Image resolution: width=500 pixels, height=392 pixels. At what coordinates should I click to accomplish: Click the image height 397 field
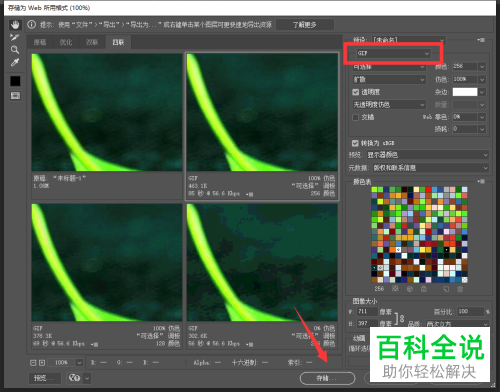pos(367,323)
